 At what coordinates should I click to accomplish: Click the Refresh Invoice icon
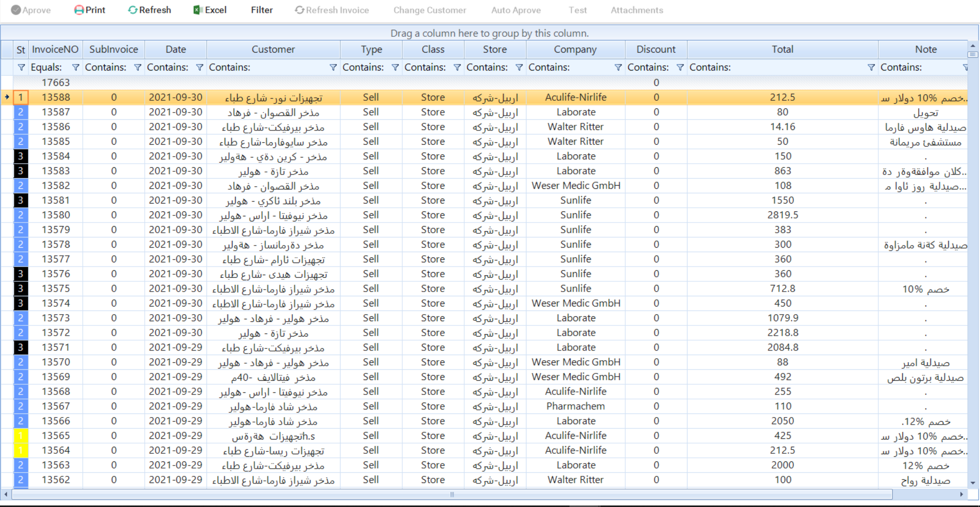(299, 10)
